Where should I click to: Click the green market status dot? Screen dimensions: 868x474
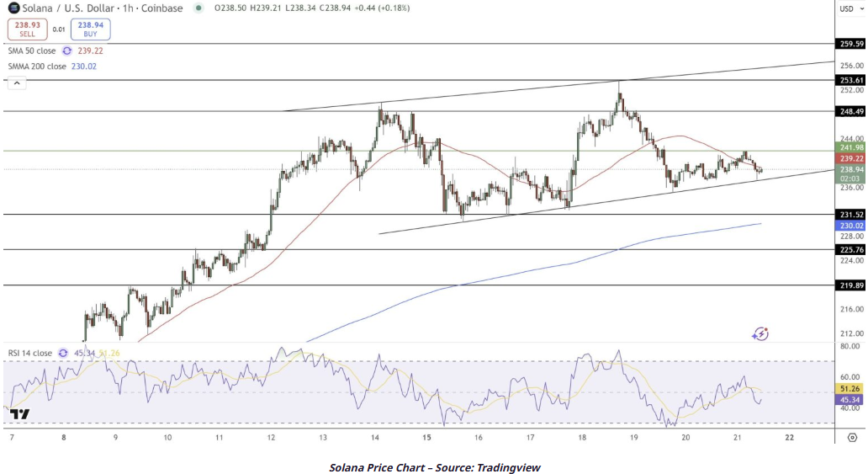198,8
